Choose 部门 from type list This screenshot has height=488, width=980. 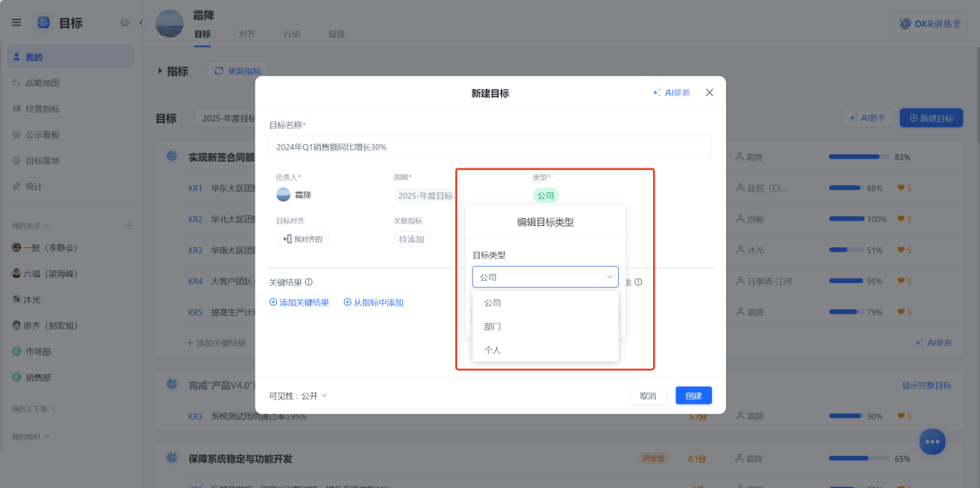(545, 326)
